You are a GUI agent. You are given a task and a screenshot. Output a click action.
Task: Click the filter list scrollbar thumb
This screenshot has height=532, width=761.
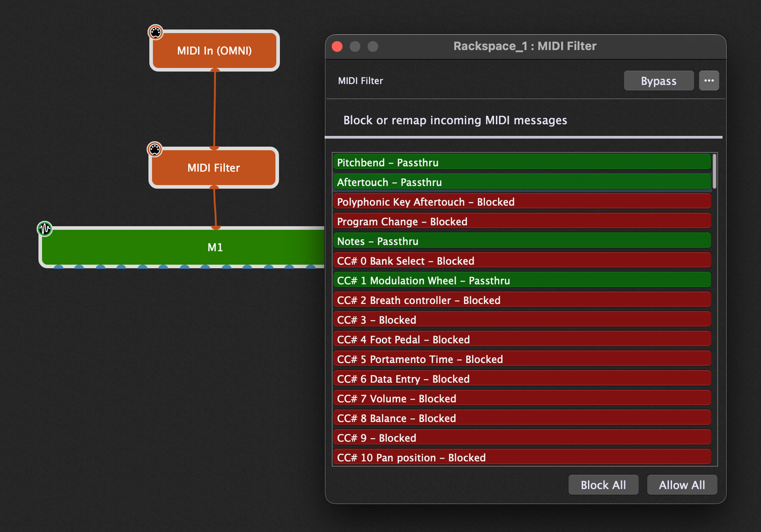pyautogui.click(x=714, y=171)
